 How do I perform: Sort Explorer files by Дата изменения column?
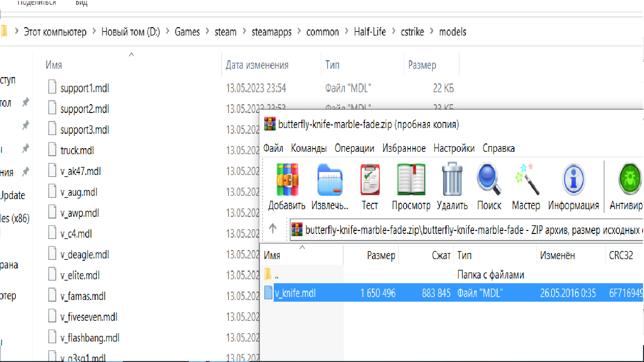[257, 65]
